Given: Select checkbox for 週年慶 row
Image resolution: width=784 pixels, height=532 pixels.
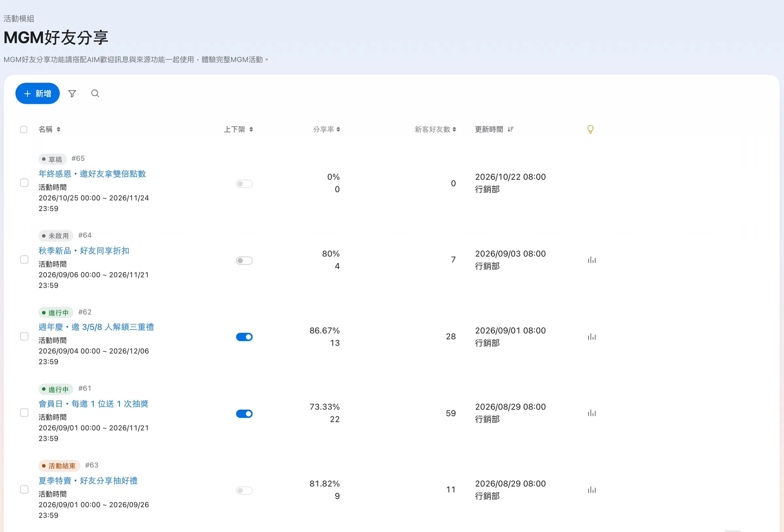Looking at the screenshot, I should point(24,336).
